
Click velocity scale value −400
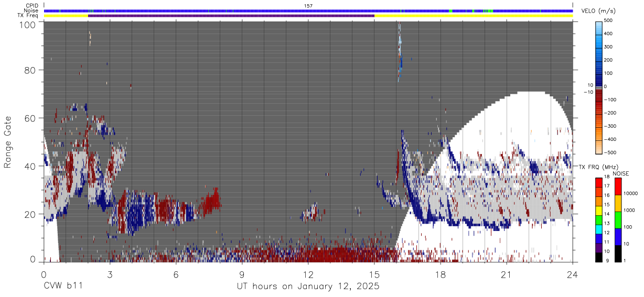pos(610,139)
